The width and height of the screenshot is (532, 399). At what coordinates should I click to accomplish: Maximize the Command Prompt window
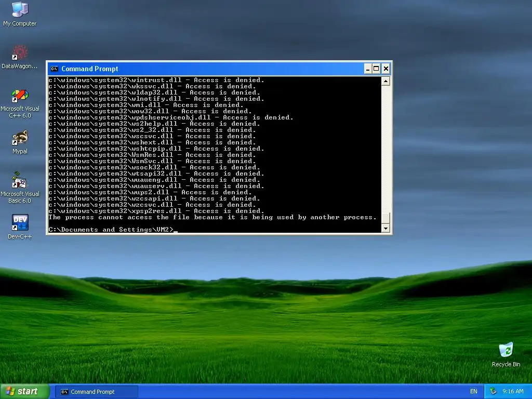coord(376,69)
